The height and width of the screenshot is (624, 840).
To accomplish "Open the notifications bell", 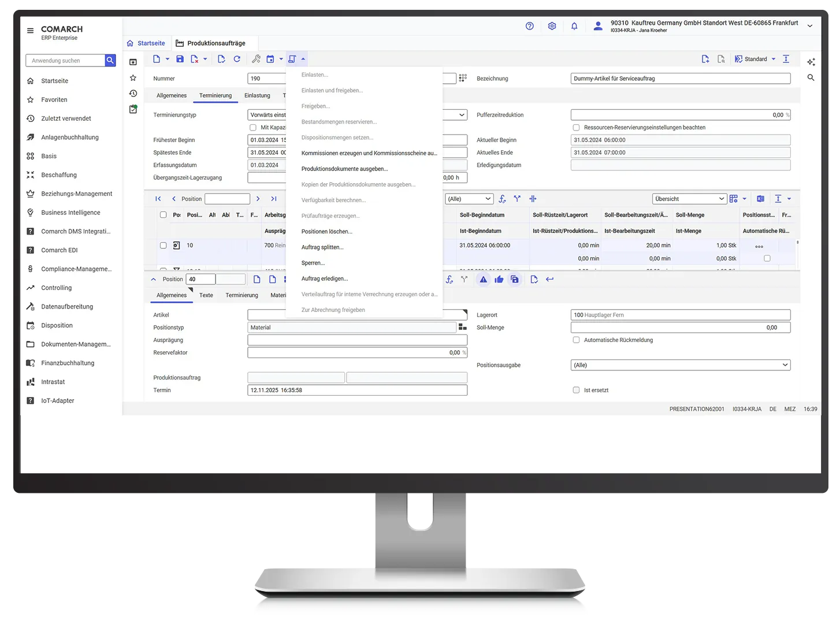I will 574,26.
